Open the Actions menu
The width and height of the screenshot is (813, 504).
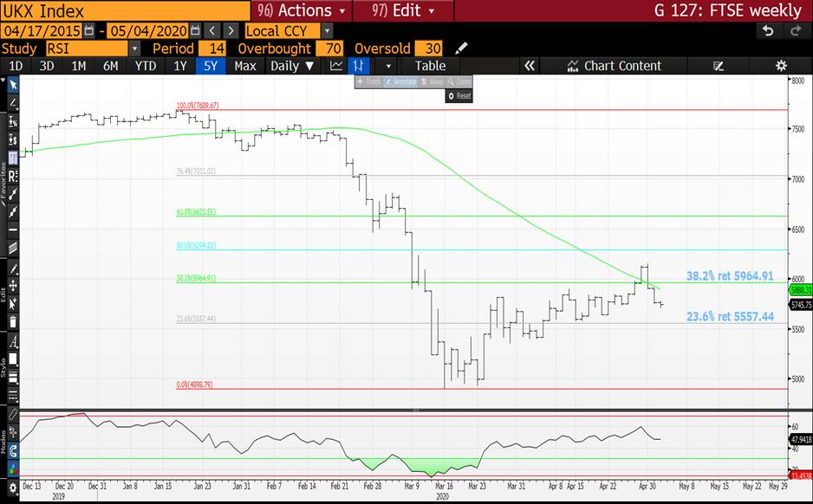pyautogui.click(x=301, y=10)
